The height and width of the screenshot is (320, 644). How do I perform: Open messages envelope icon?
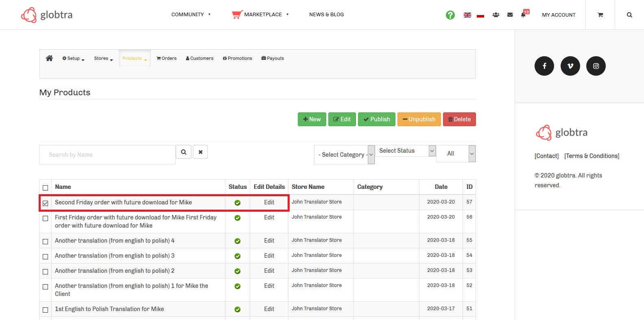click(510, 15)
